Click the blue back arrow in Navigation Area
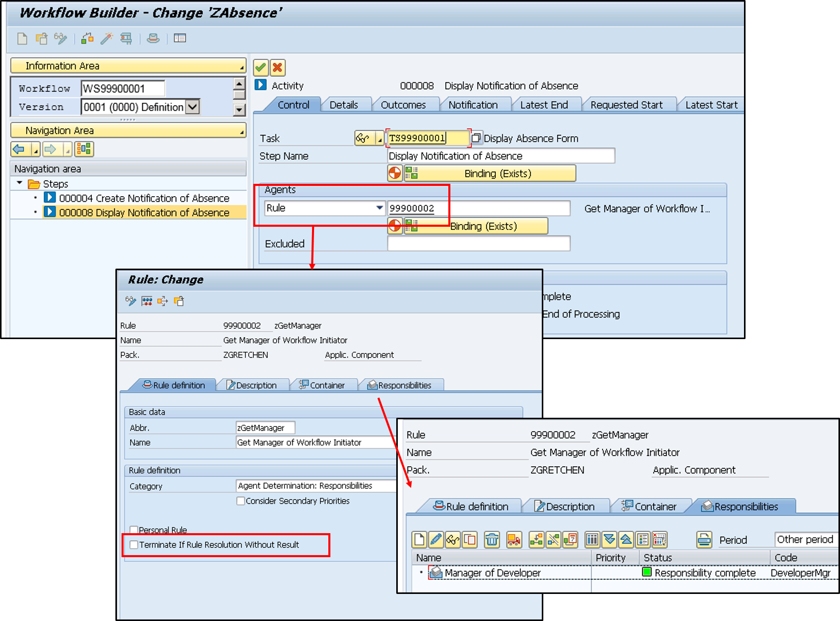Viewport: 840px width, 621px height. [19, 149]
